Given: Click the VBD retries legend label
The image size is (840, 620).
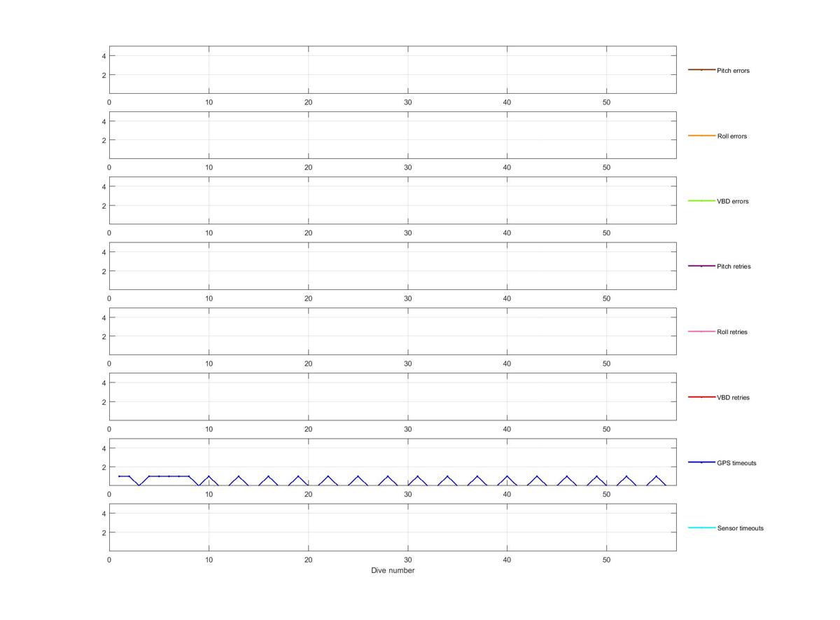Looking at the screenshot, I should click(x=733, y=397).
